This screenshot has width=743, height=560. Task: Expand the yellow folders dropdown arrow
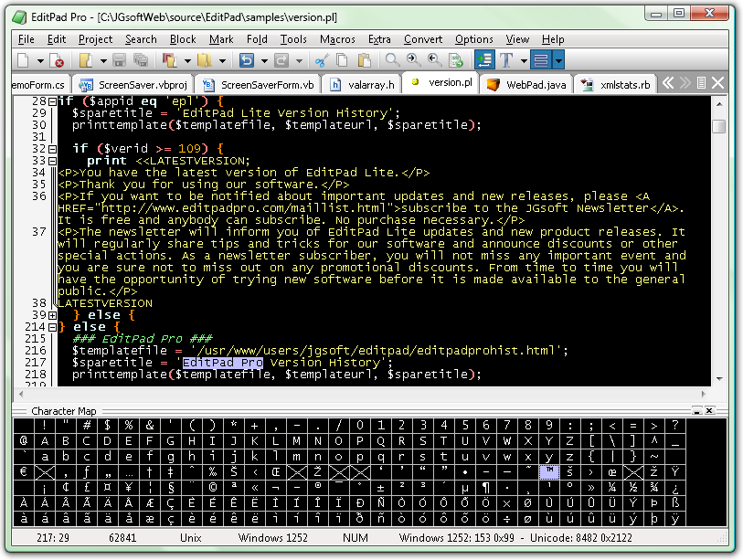(x=222, y=60)
